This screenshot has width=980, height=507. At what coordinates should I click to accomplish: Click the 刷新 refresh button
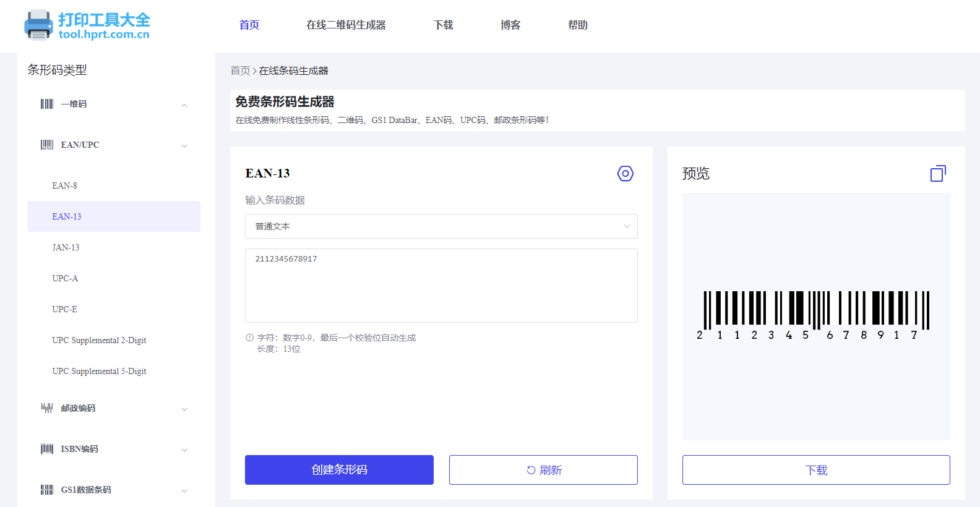point(543,470)
